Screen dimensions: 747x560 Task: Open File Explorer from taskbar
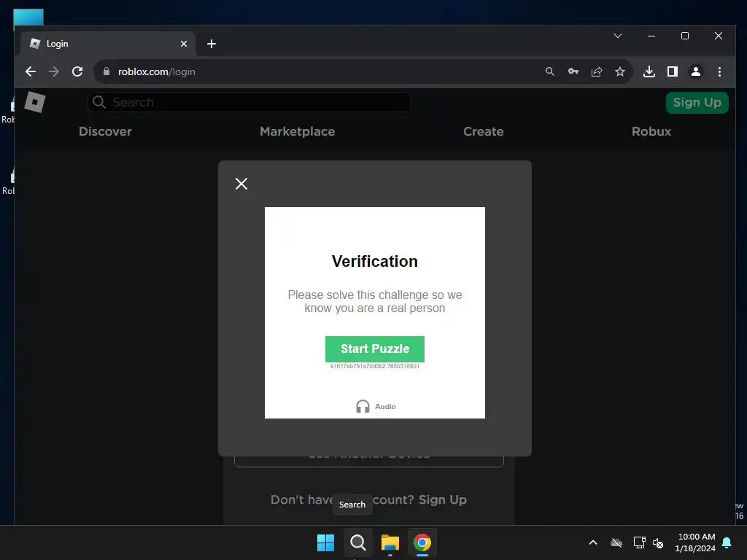(x=390, y=542)
